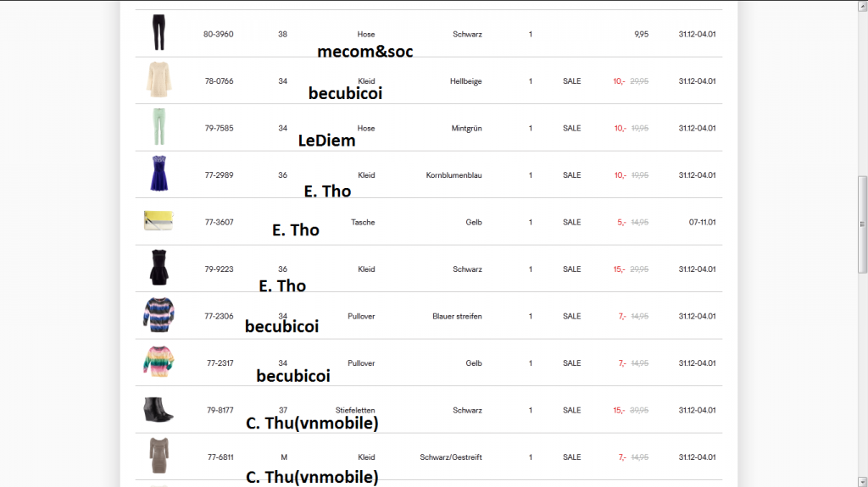Click the 9,95 price of black trousers
This screenshot has width=868, height=487.
tap(641, 35)
